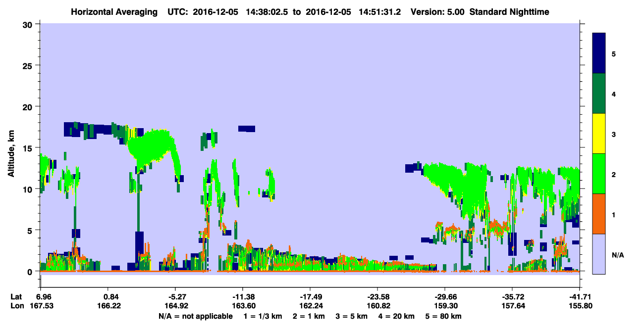Click longitude value '157.64'

coord(513,306)
